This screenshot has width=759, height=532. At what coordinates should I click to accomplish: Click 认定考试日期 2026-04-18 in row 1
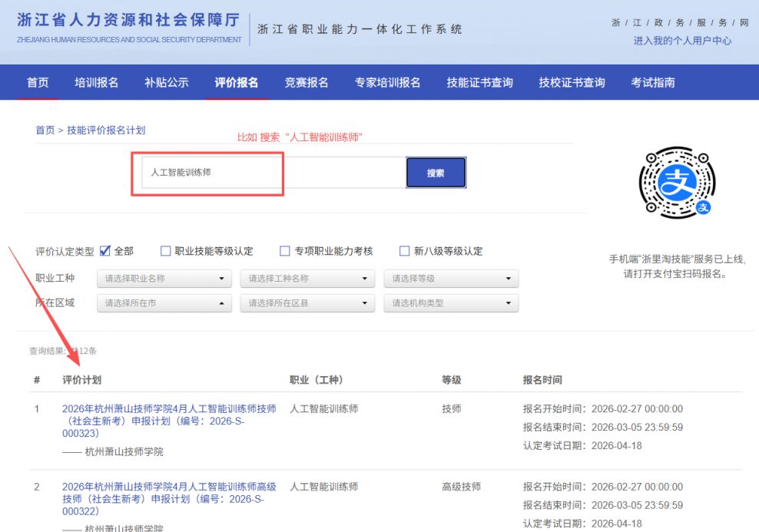tap(582, 445)
